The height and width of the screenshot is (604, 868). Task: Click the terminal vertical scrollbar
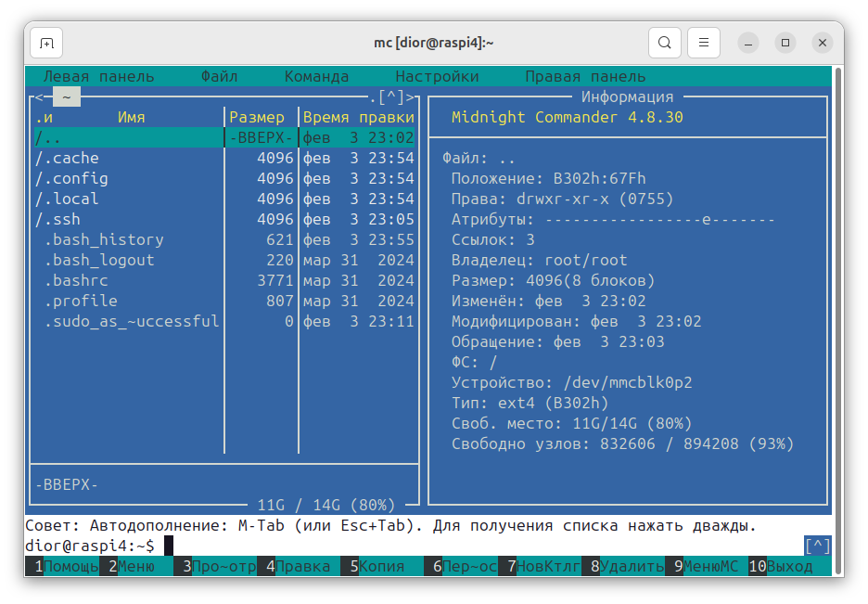click(838, 321)
